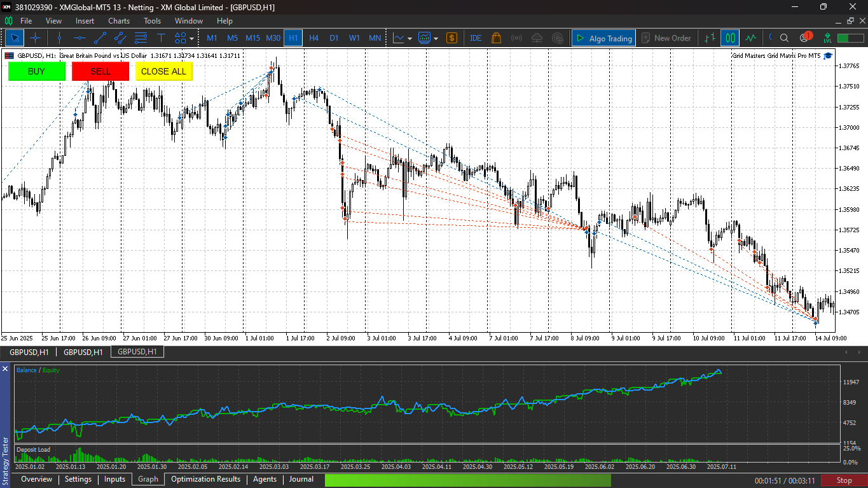Click the green tester progress bar
This screenshot has height=488, width=868.
click(467, 480)
